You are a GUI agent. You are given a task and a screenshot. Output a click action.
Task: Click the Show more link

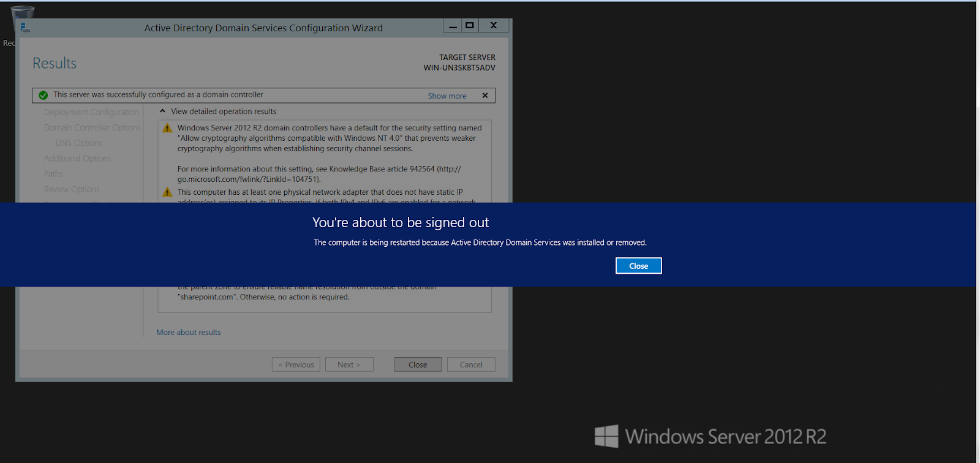click(x=447, y=96)
